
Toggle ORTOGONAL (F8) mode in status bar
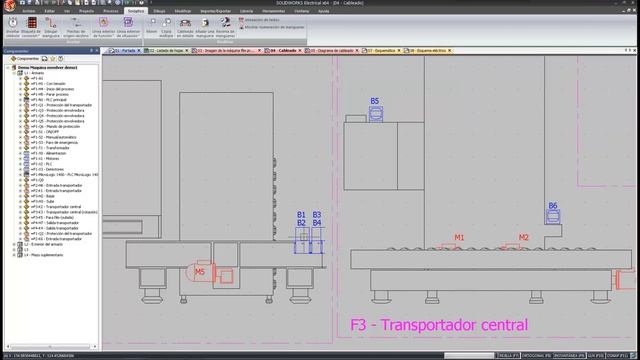536,356
